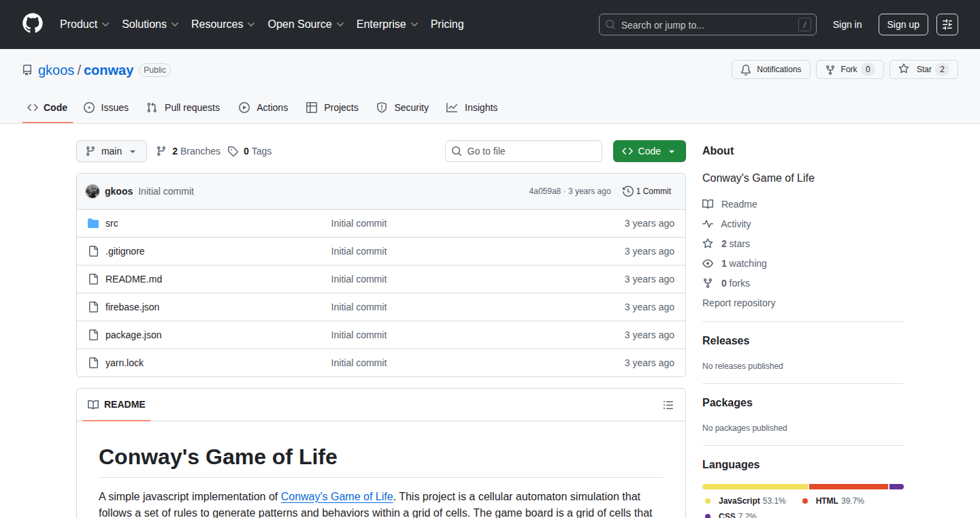
Task: Switch to Pull requests tab
Action: tap(183, 108)
